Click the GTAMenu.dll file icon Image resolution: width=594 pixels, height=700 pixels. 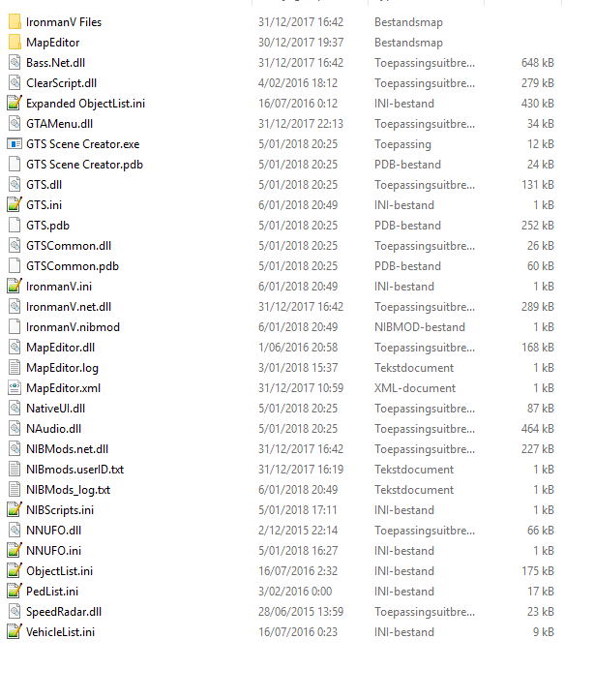point(15,124)
